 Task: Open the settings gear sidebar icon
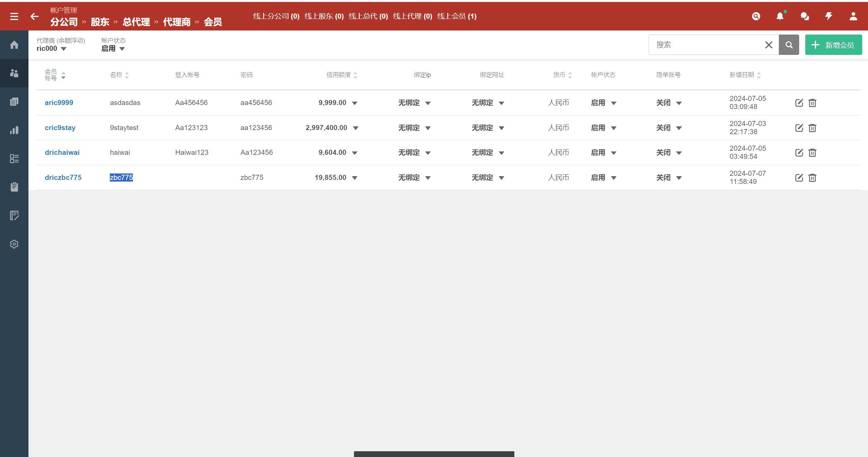[x=14, y=244]
